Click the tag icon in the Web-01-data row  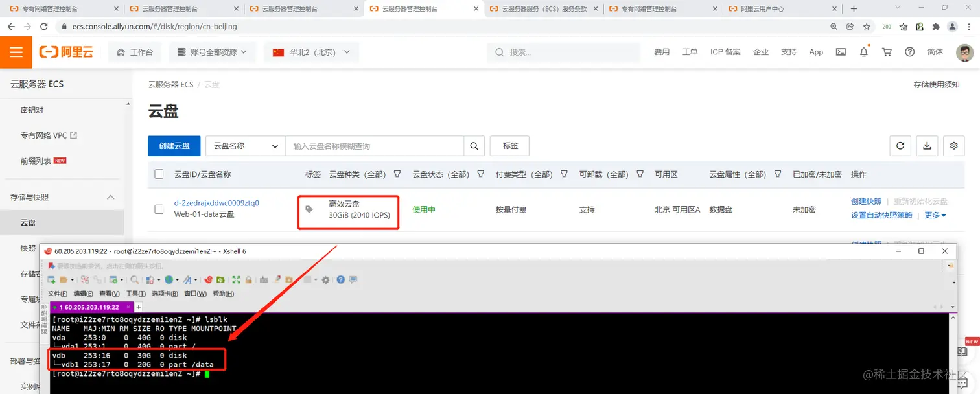click(x=309, y=209)
